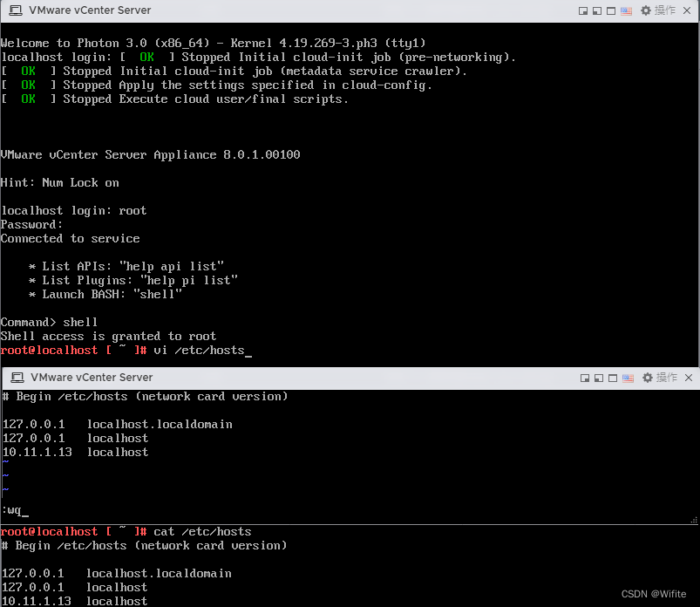Click the 'vi /etc/hosts' command text
Screen dimensions: 700x607
[199, 351]
